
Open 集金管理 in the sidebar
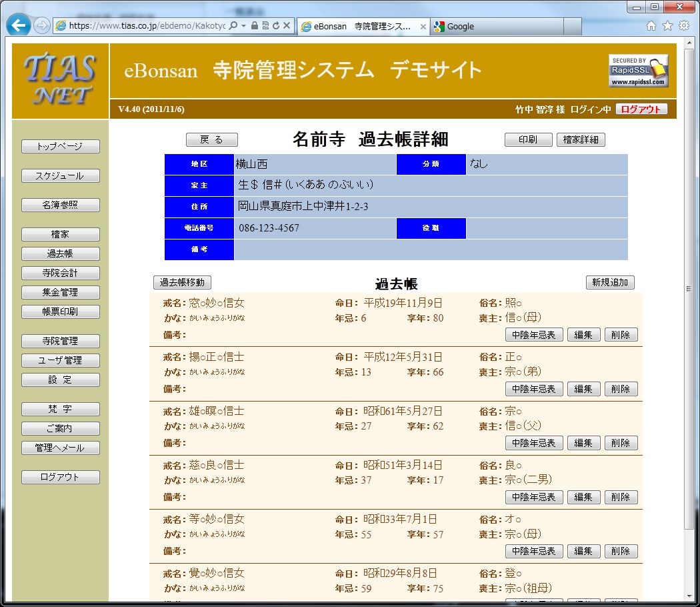[60, 293]
